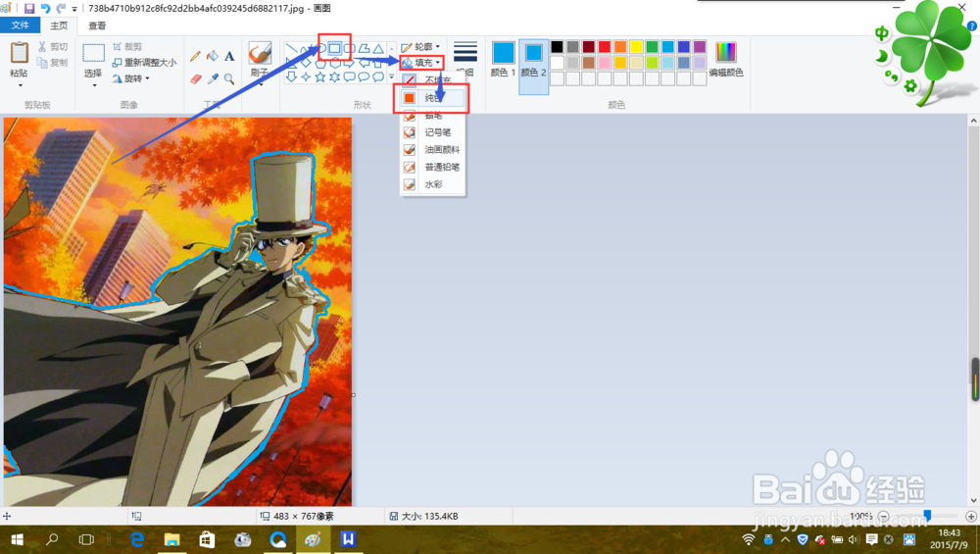This screenshot has width=980, height=554.
Task: Choose the Polygon shape
Action: coord(364,48)
